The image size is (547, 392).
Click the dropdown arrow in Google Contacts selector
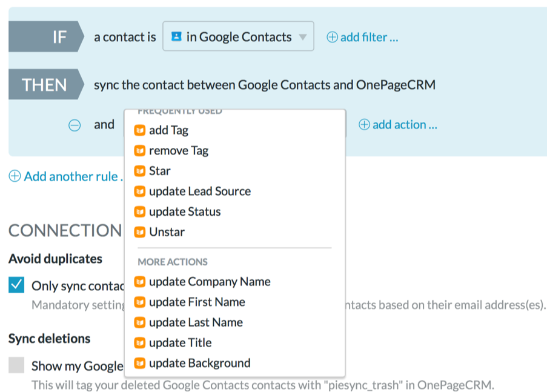point(303,37)
